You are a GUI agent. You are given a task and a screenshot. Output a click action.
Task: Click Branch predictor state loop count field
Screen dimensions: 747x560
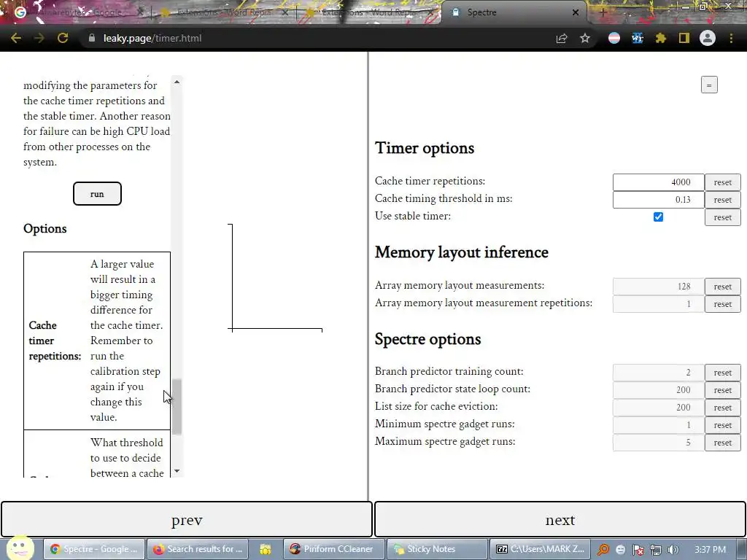(x=659, y=390)
